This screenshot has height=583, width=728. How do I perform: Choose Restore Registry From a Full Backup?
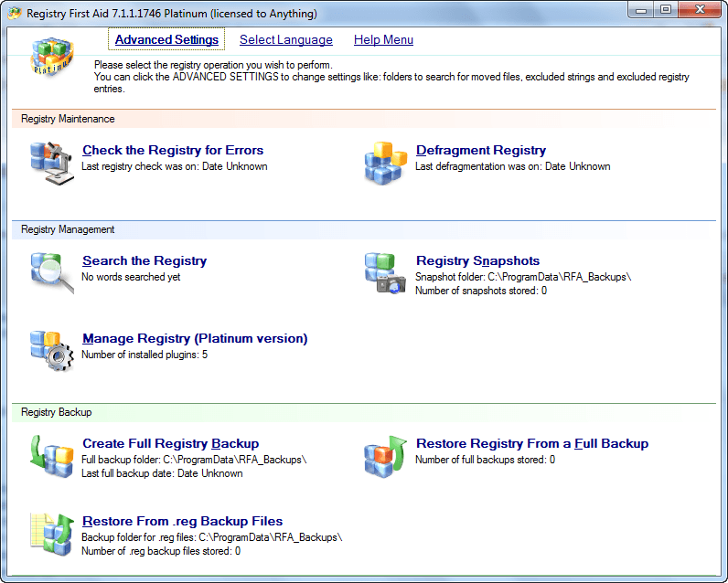click(531, 444)
